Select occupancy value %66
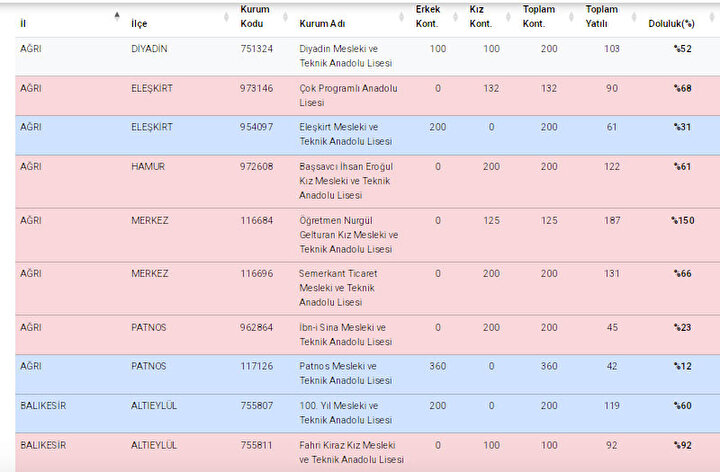 pyautogui.click(x=682, y=274)
